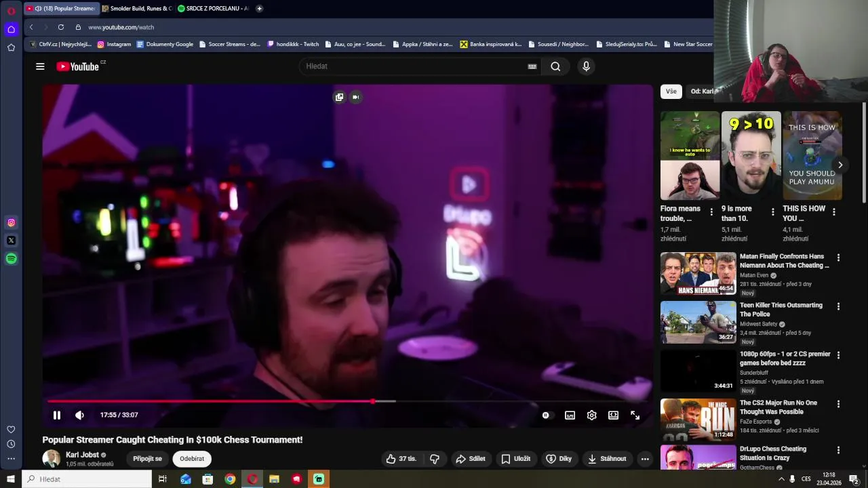The width and height of the screenshot is (868, 488).
Task: Open Opera sidebar Instagram icon
Action: click(11, 222)
